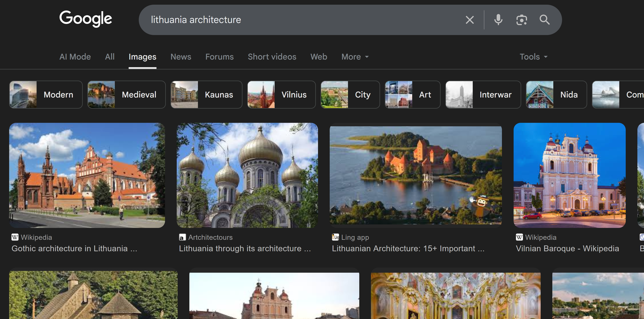Image resolution: width=644 pixels, height=319 pixels.
Task: Clear the search query with X icon
Action: click(469, 20)
